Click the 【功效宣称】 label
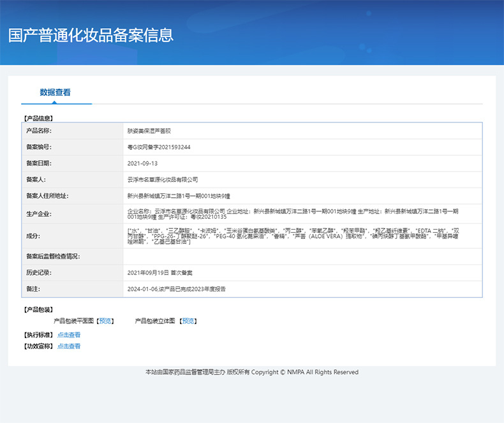This screenshot has width=504, height=423. [38, 346]
